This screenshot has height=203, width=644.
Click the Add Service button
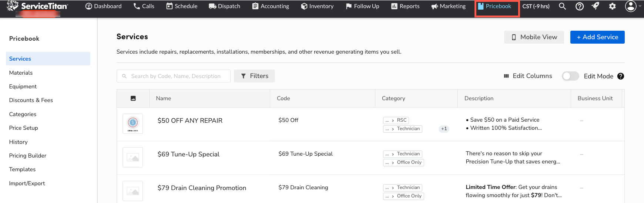coord(597,37)
